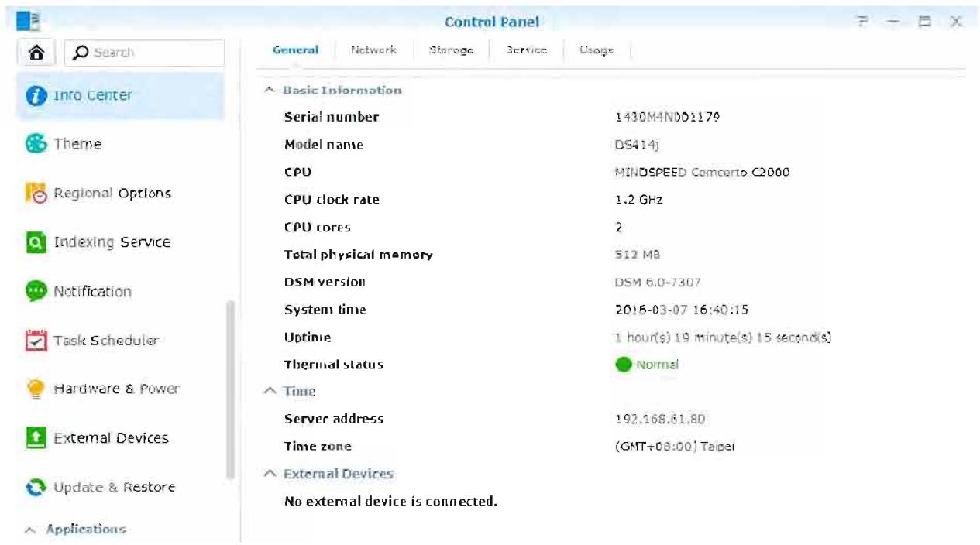Open Notification via its speech bubble icon
The image size is (980, 545).
click(x=36, y=291)
